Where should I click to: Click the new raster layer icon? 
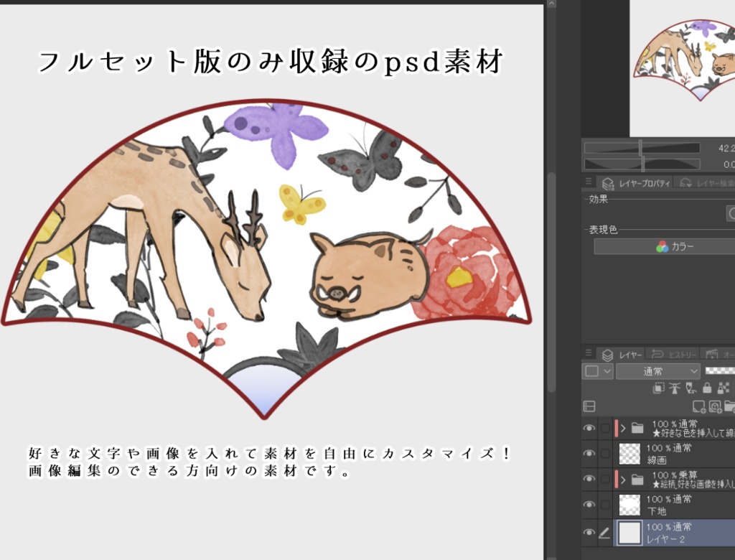(x=699, y=406)
